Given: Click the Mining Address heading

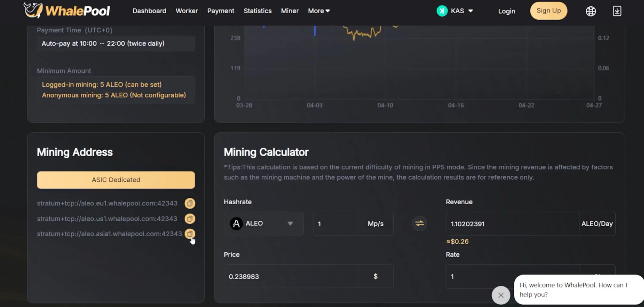Looking at the screenshot, I should [75, 152].
